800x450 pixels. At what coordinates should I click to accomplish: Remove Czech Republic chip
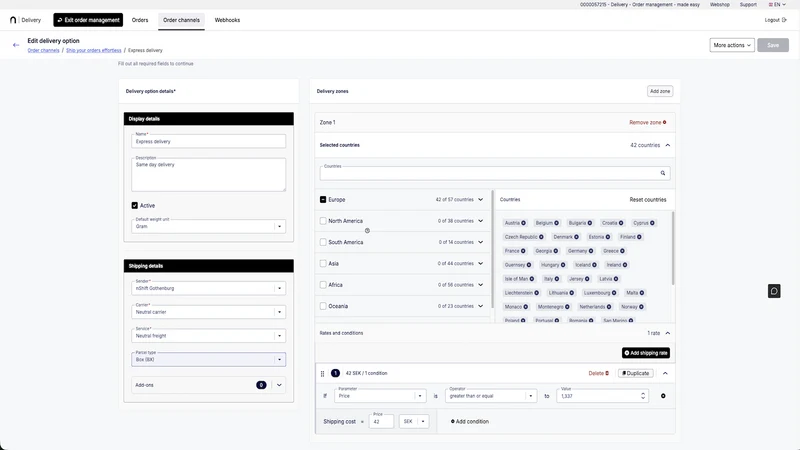(x=541, y=237)
